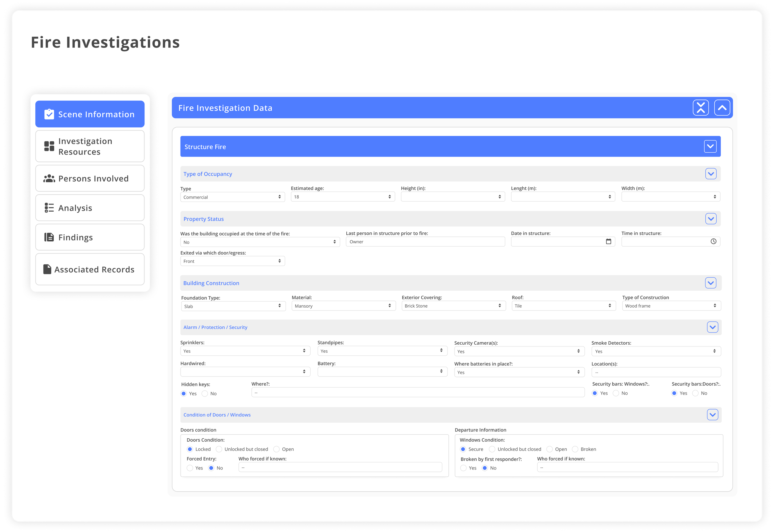771x532 pixels.
Task: Click the Investigation Resources grid icon
Action: (49, 146)
